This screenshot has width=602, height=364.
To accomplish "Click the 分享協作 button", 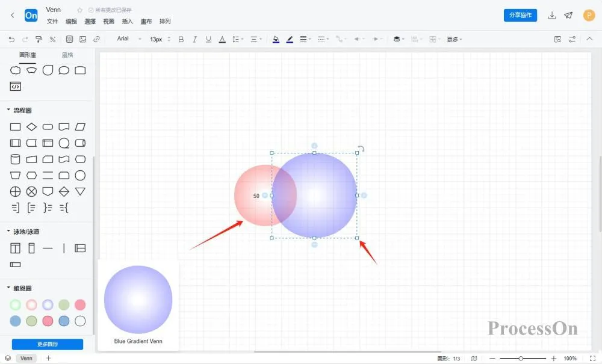I will (520, 15).
